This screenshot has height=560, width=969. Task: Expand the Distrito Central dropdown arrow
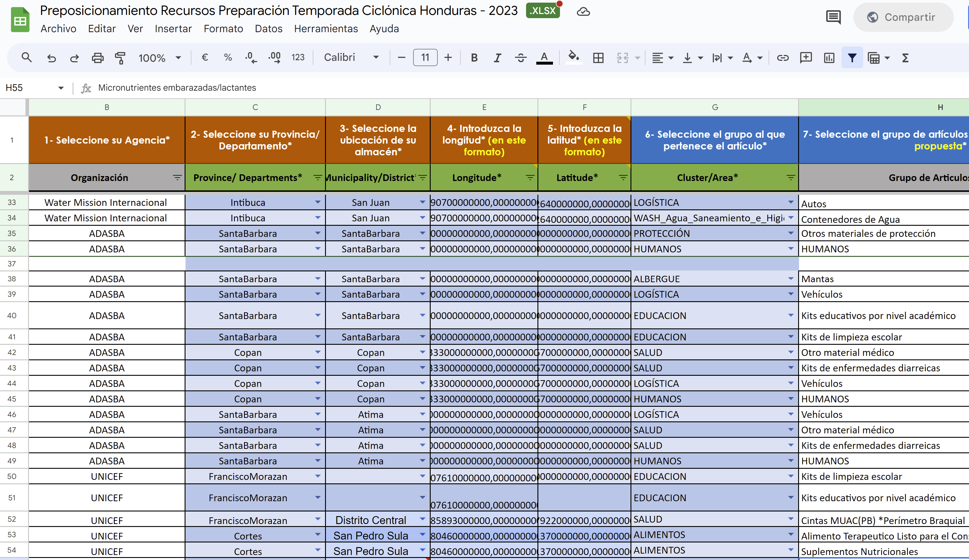(x=422, y=519)
